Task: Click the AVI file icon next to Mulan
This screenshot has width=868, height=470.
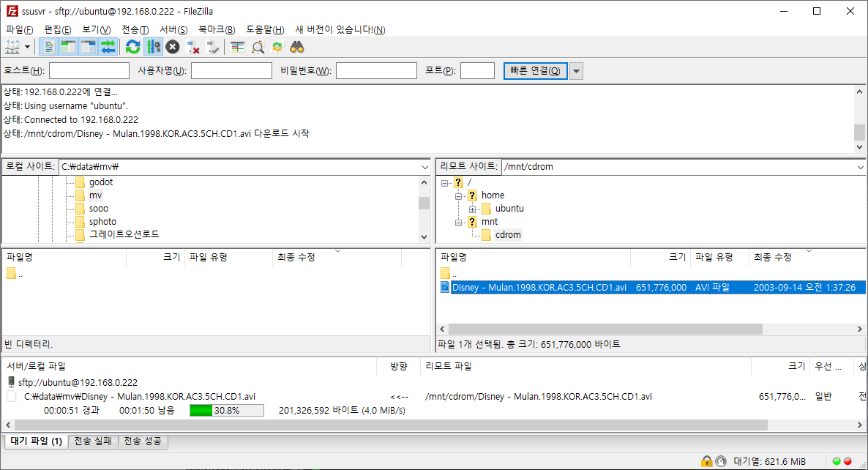Action: point(445,287)
